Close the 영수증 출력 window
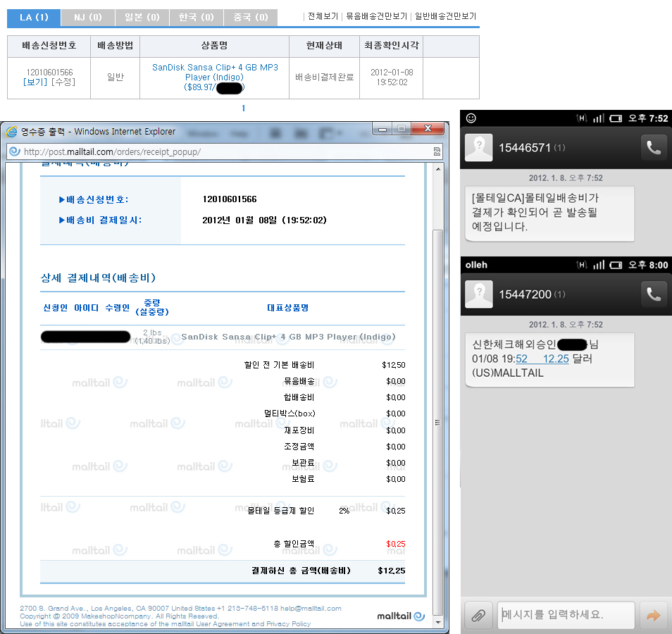Image resolution: width=672 pixels, height=634 pixels. [x=428, y=129]
